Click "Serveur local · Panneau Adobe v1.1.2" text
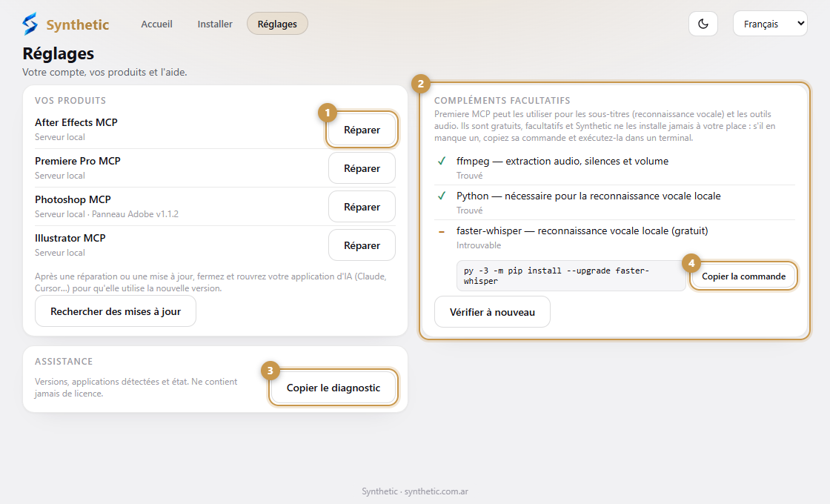830x504 pixels. tap(107, 214)
